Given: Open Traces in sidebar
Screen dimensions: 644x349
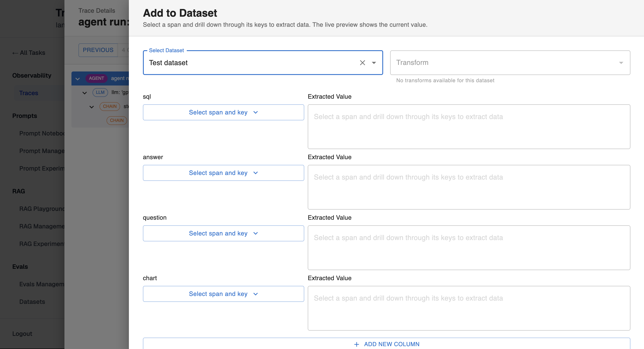Looking at the screenshot, I should [x=28, y=93].
